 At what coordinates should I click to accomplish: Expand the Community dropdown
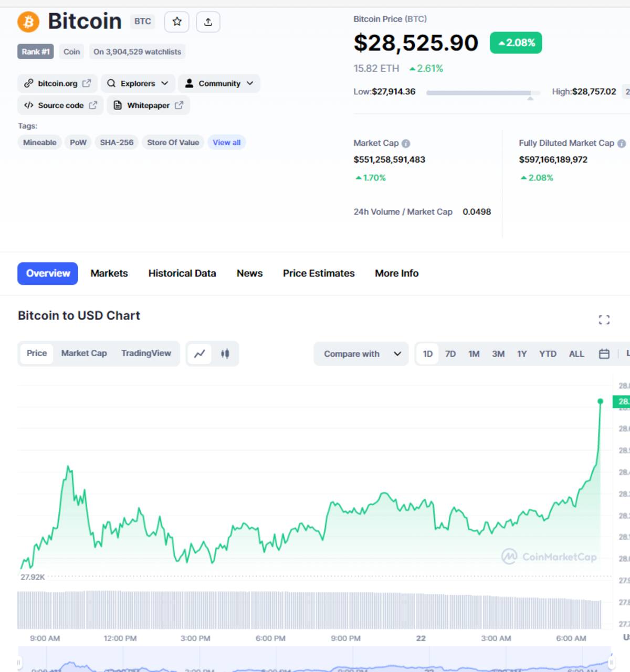(219, 83)
